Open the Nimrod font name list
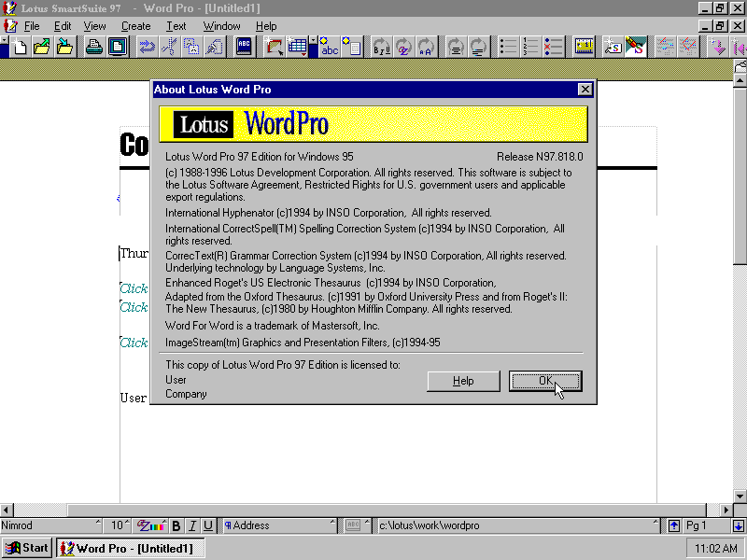Image resolution: width=747 pixels, height=560 pixels. pos(50,525)
